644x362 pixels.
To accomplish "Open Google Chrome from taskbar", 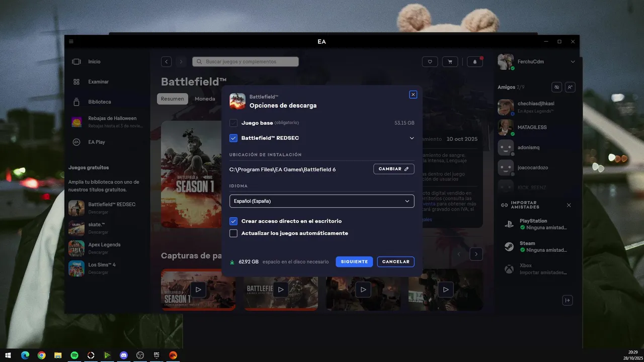I will 41,355.
